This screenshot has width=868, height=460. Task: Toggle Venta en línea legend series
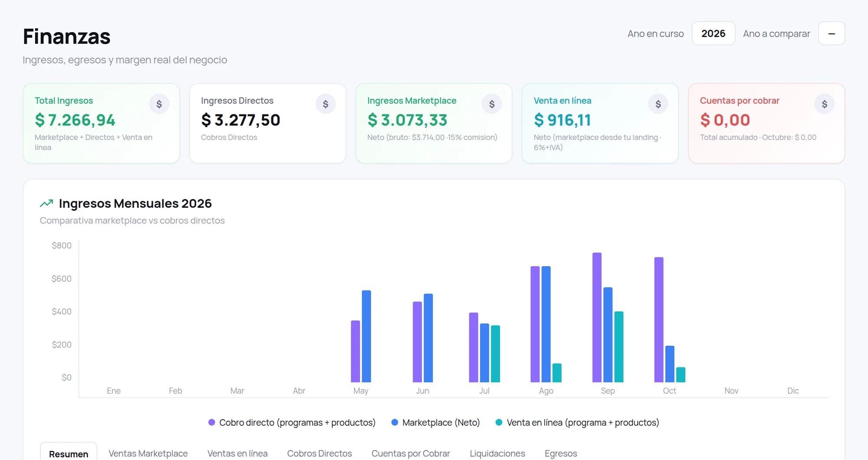pyautogui.click(x=577, y=422)
